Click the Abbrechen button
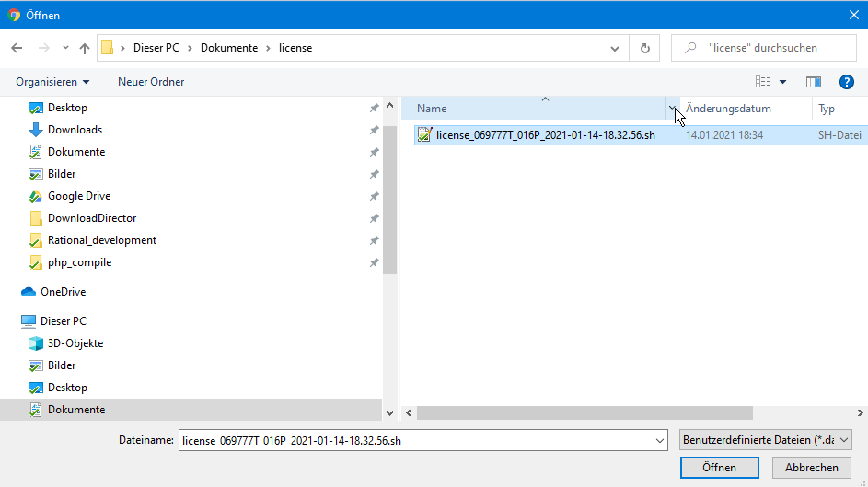 tap(811, 468)
